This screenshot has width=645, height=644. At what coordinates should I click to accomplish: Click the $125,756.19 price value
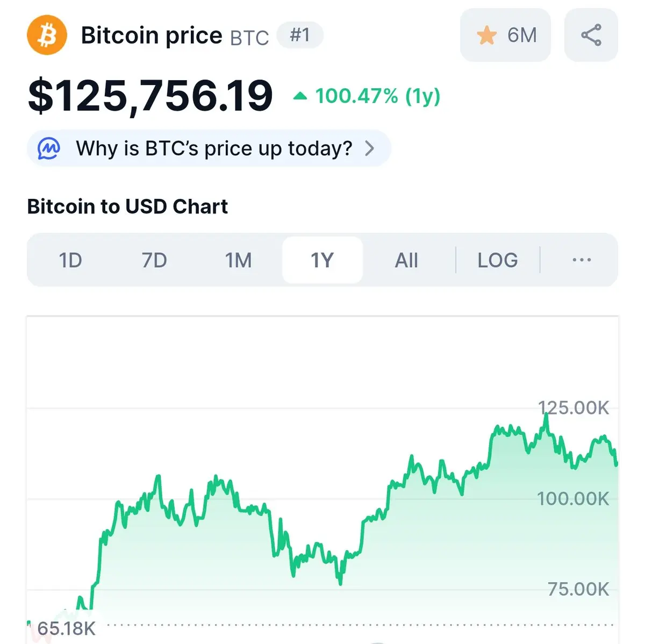pyautogui.click(x=150, y=96)
